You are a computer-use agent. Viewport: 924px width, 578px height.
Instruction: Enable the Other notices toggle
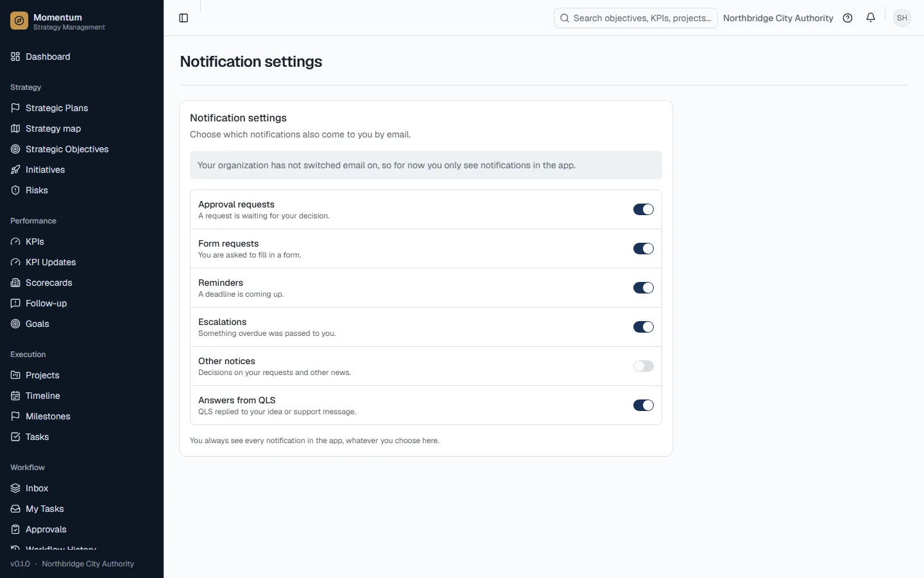tap(644, 366)
